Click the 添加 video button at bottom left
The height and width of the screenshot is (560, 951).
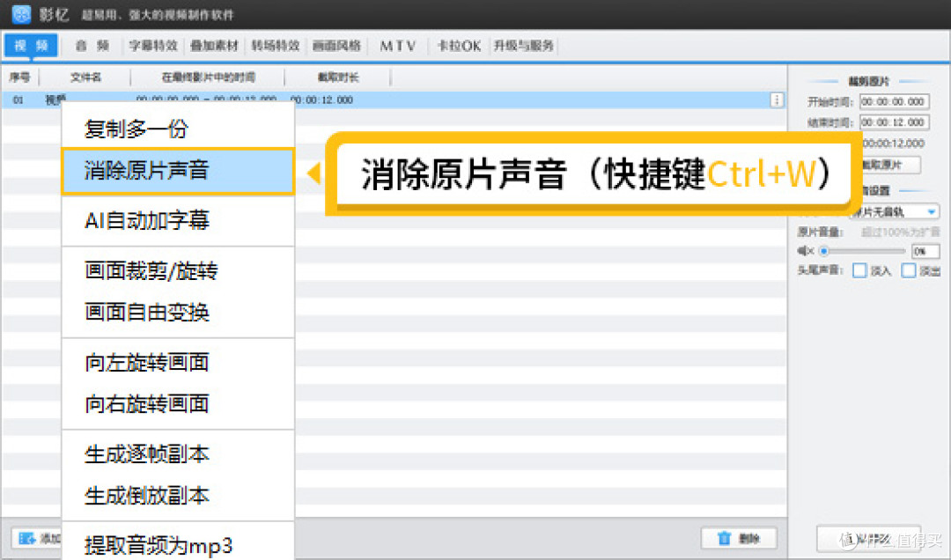[38, 538]
